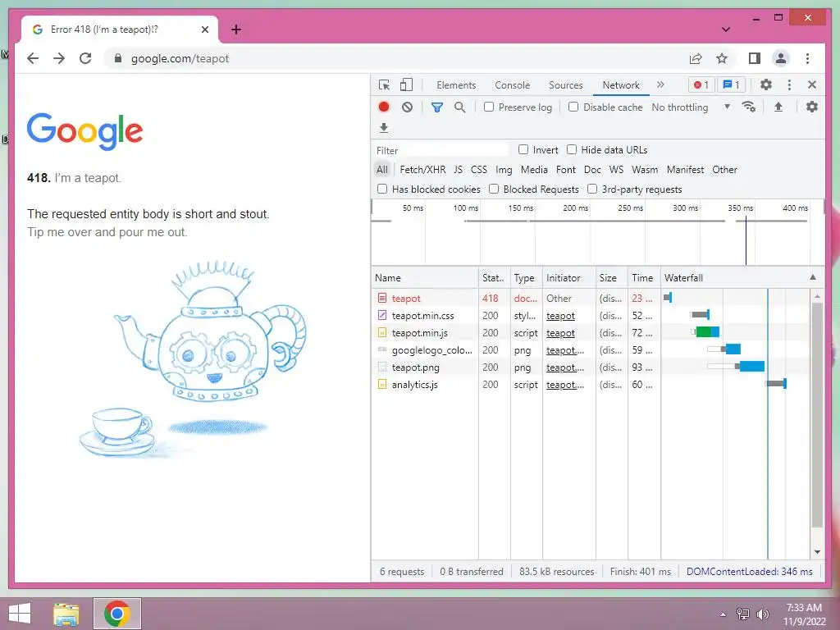The image size is (840, 630).
Task: Click the red error count badge
Action: point(701,84)
